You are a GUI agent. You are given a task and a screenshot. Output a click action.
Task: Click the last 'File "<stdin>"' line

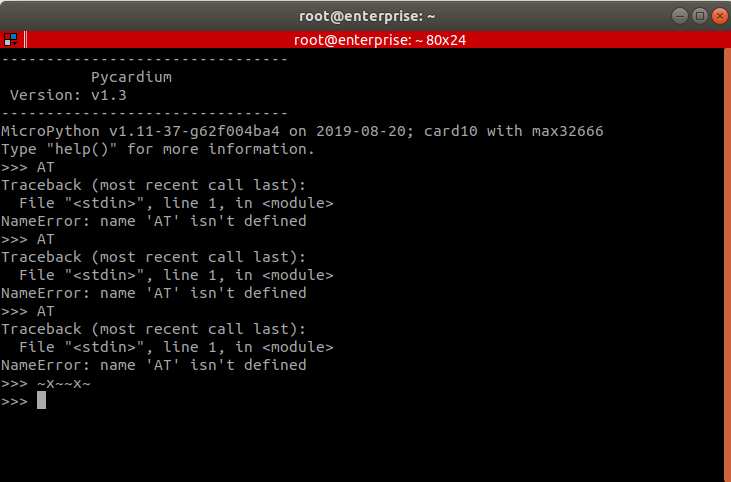(x=176, y=347)
